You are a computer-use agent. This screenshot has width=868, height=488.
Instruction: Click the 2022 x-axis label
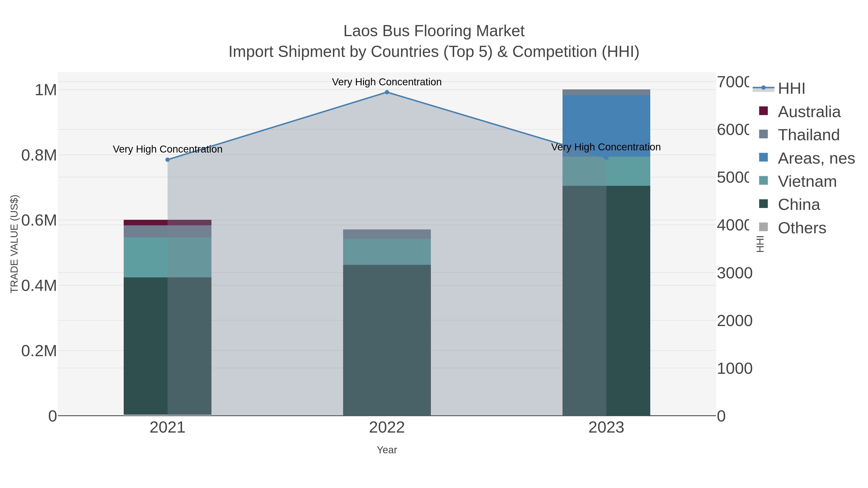(387, 428)
